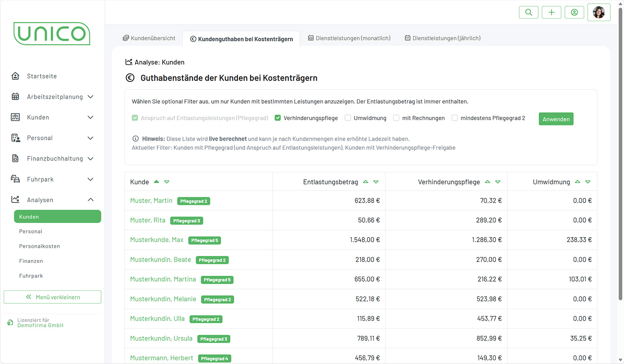Sort Kunde column ascending arrow
Screen dimensions: 624x364
click(156, 182)
